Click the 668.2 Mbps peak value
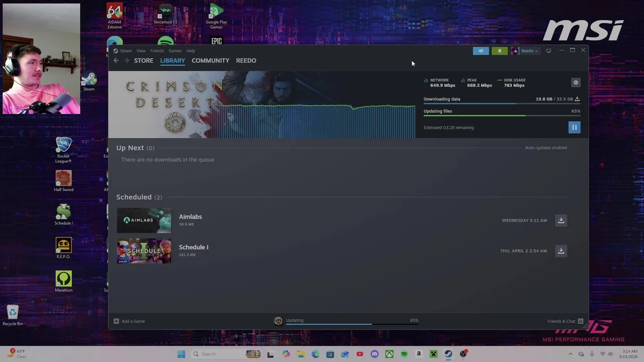Screen dimensions: 644x362 point(479,85)
